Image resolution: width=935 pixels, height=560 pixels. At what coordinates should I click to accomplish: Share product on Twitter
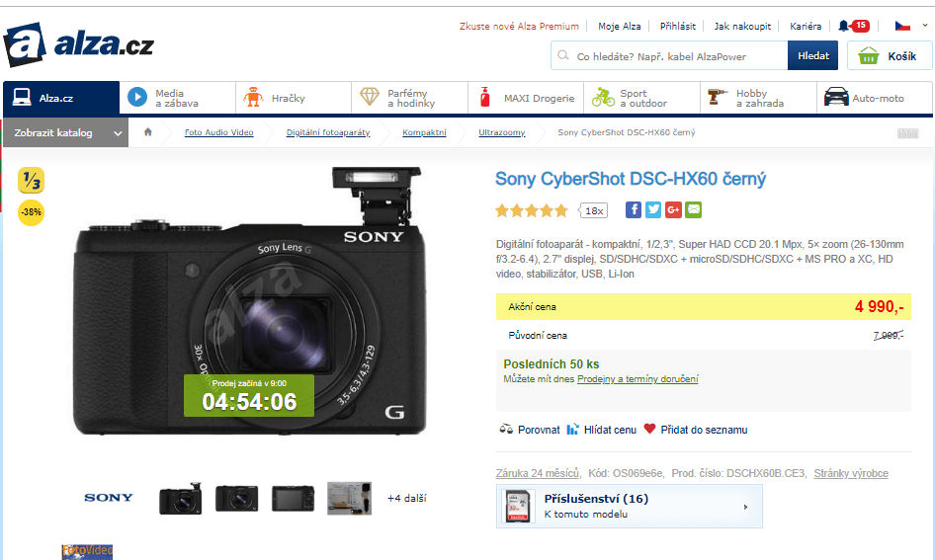pos(653,209)
